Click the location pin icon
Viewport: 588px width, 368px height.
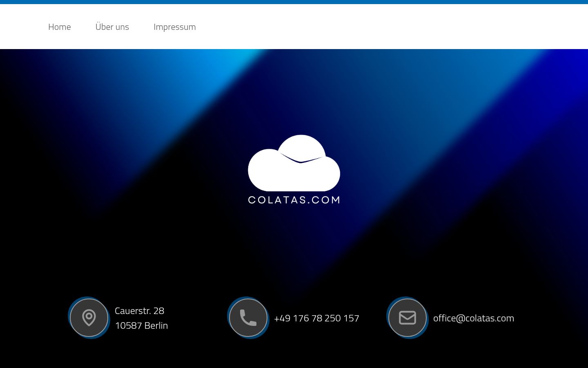click(89, 318)
